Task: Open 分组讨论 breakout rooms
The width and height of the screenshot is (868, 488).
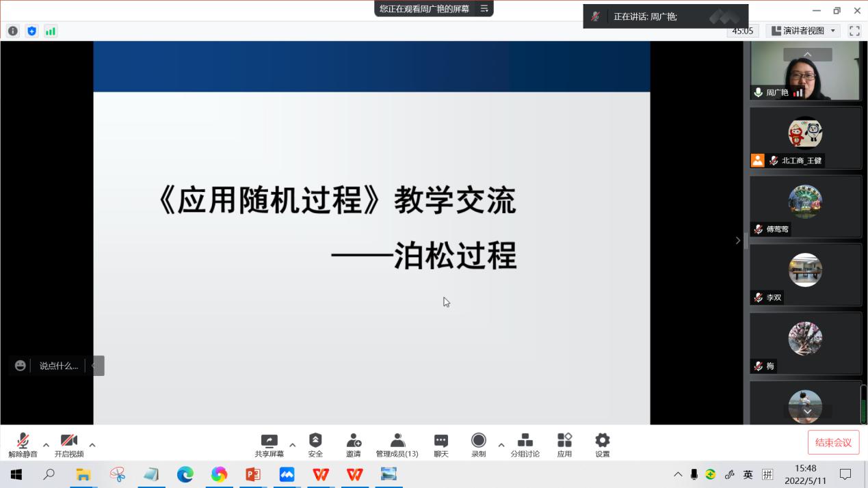Action: click(x=525, y=441)
